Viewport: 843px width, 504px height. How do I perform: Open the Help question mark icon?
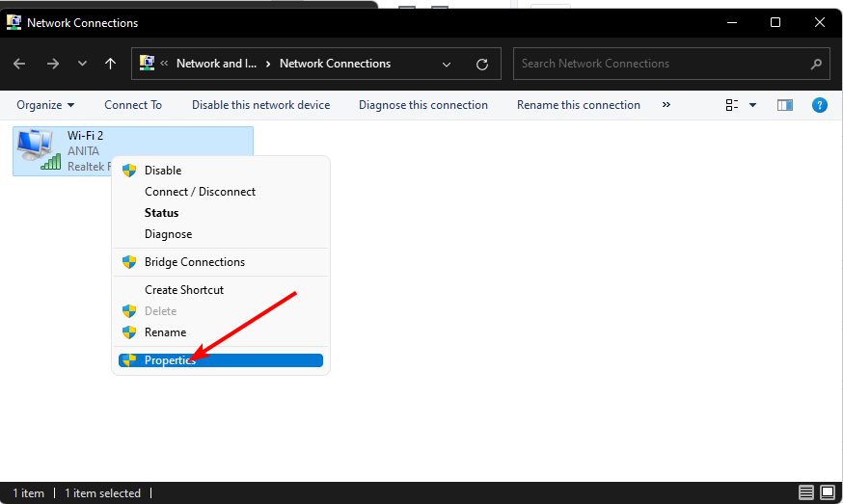pos(820,105)
